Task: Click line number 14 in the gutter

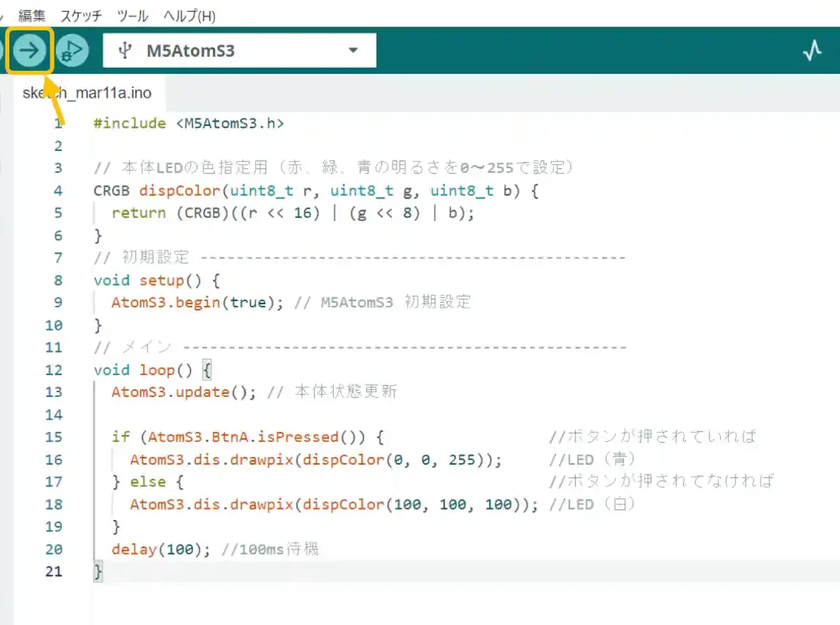Action: [x=54, y=415]
